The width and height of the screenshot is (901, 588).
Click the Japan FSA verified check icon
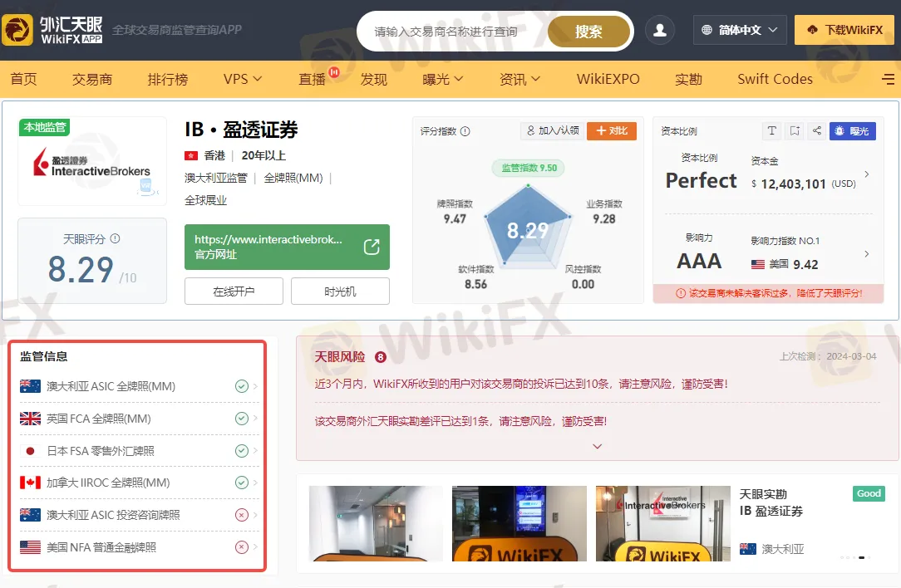242,451
